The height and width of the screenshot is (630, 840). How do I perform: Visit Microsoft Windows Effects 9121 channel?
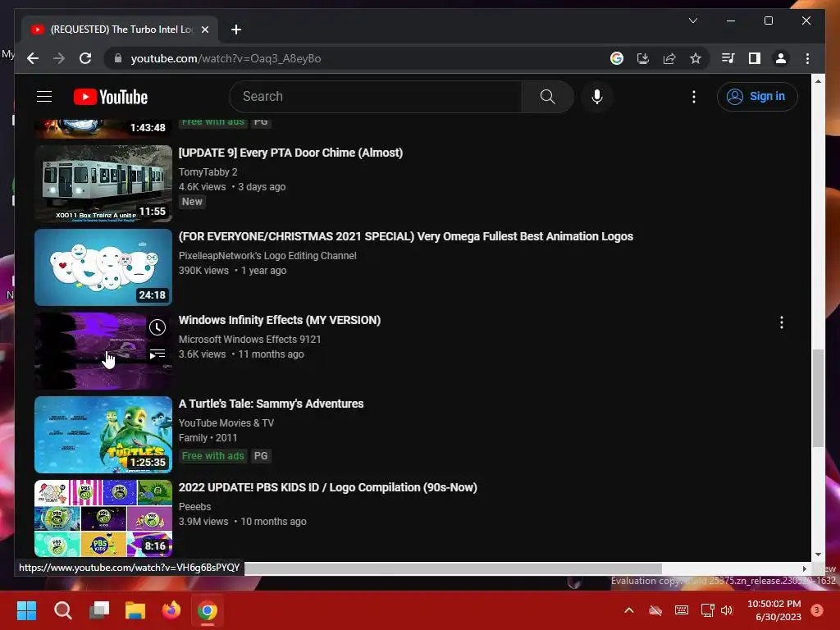249,339
